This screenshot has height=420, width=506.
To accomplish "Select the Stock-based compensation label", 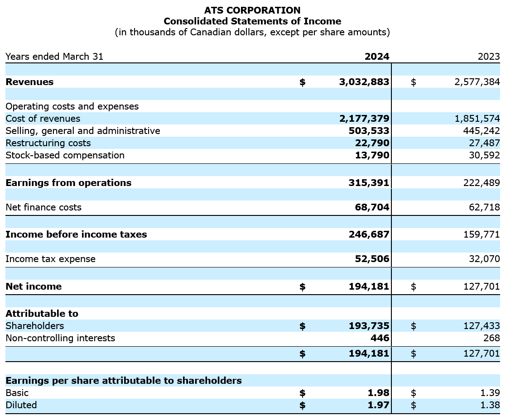I will click(x=65, y=155).
